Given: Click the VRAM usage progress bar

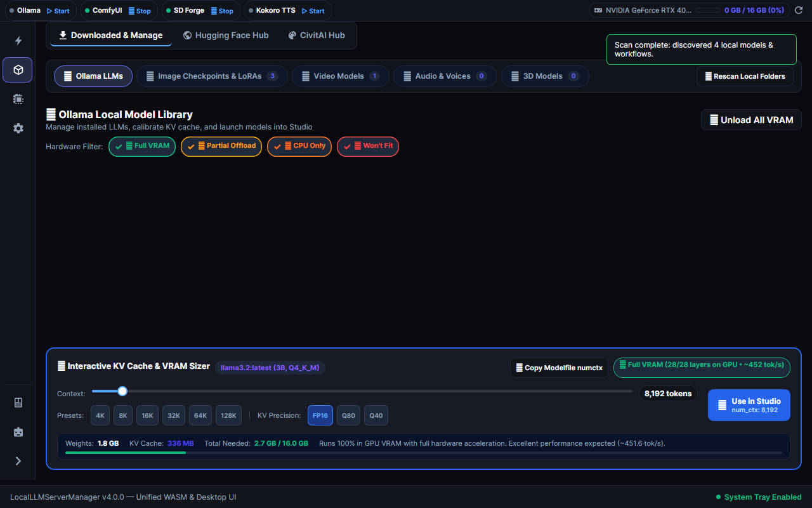Looking at the screenshot, I should (424, 453).
